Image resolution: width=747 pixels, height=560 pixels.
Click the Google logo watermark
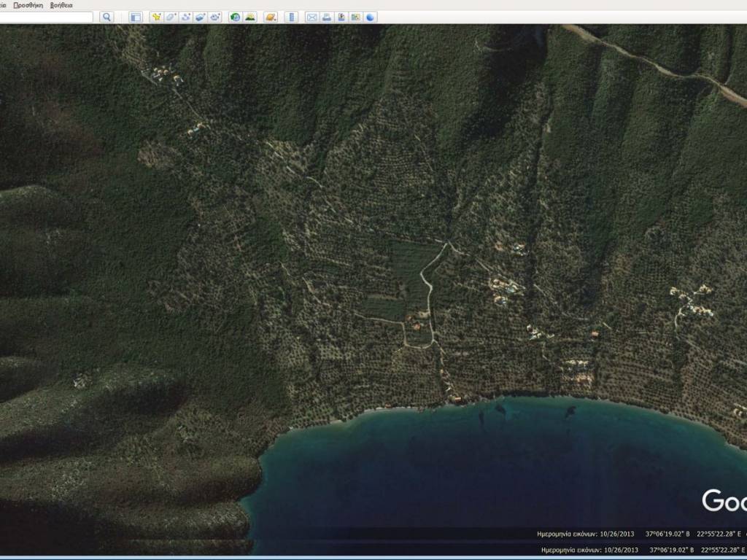724,501
